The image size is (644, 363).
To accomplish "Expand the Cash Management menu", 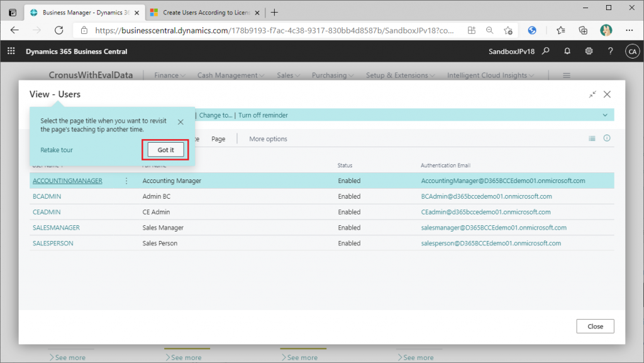I will (x=231, y=75).
